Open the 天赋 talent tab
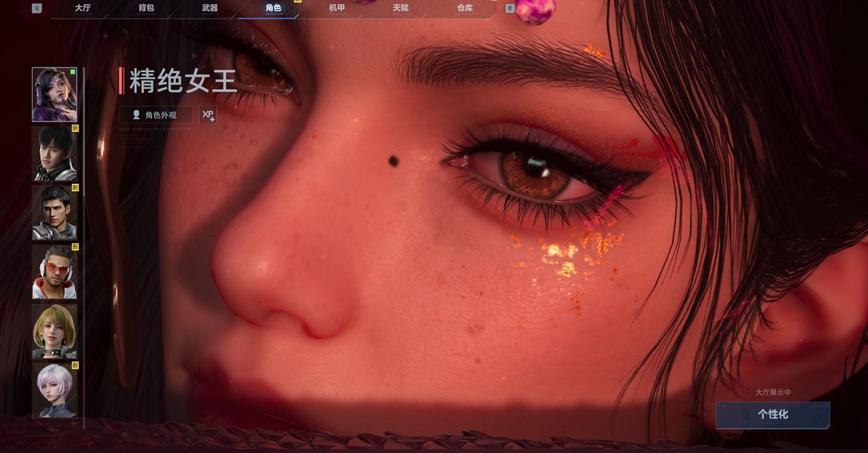 (x=401, y=8)
